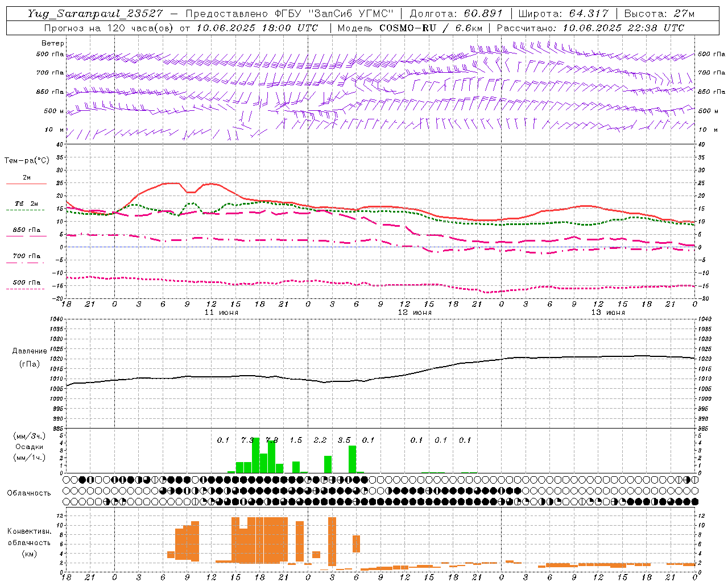728x582 pixels.
Task: Click the (гПа) unit label under Давление
Action: coord(30,364)
